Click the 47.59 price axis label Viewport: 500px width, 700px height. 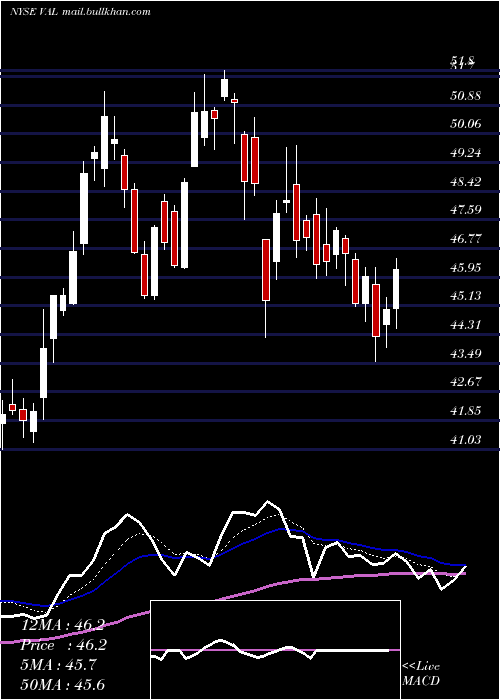466,209
